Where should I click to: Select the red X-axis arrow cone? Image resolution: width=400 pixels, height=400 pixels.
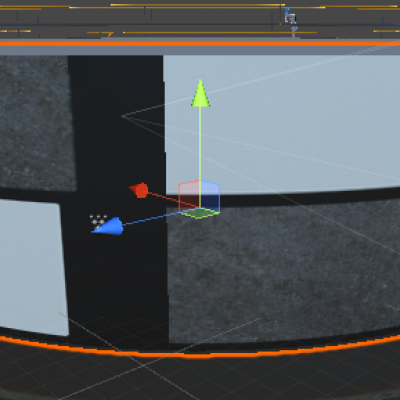[139, 190]
